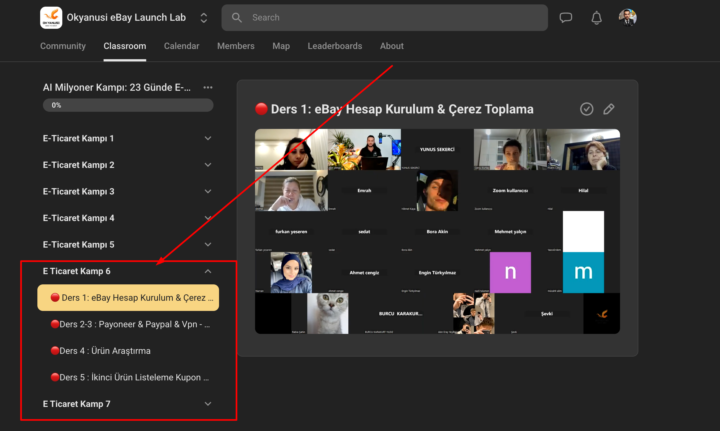Open the Calendar tab
Screen dimensions: 720x431
[181, 46]
